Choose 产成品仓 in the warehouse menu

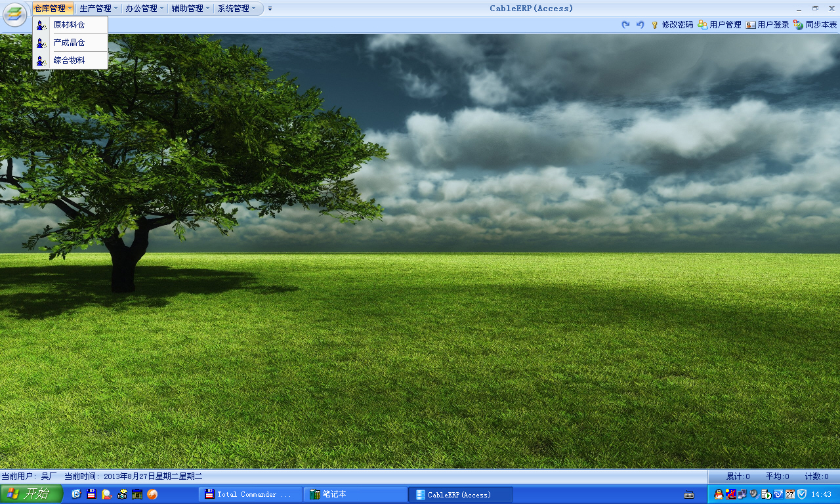69,43
